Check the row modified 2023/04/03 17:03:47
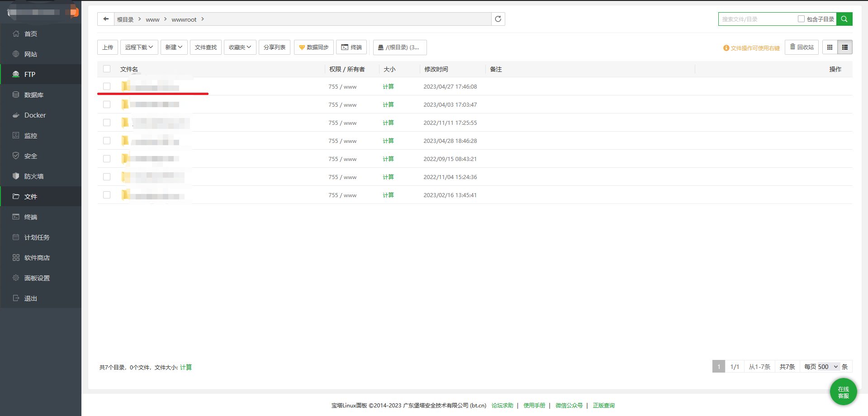 tap(107, 104)
